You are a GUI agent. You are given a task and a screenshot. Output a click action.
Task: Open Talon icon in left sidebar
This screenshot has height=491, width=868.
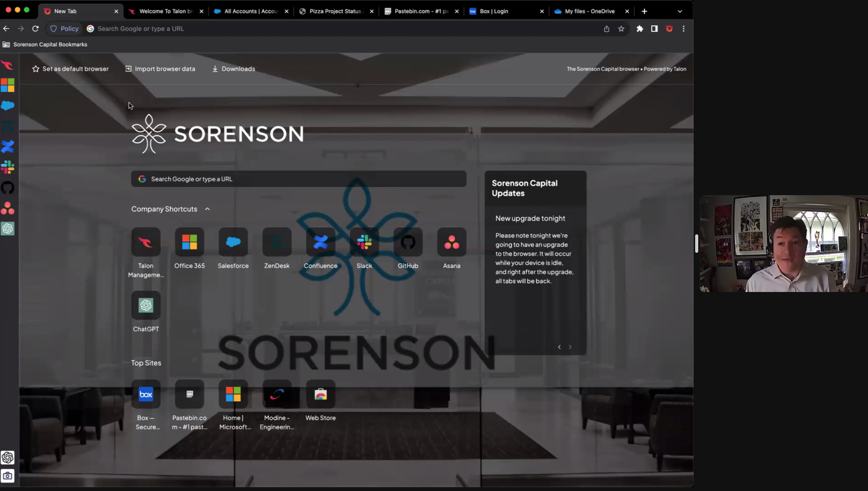tap(7, 65)
